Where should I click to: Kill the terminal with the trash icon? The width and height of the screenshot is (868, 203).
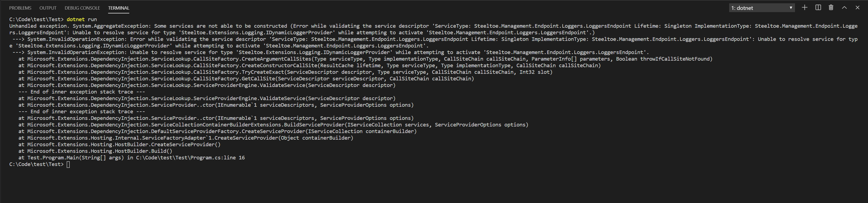coord(831,7)
